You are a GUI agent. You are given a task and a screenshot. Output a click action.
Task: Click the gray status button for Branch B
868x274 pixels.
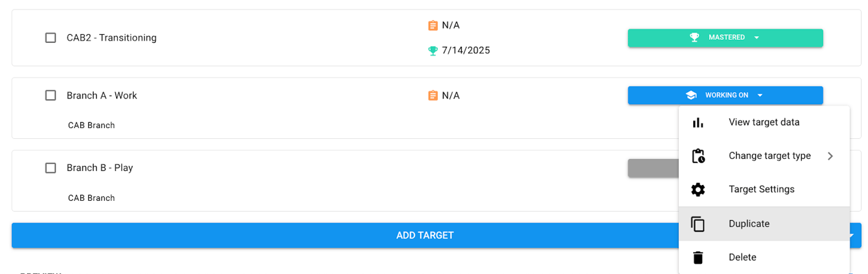652,168
